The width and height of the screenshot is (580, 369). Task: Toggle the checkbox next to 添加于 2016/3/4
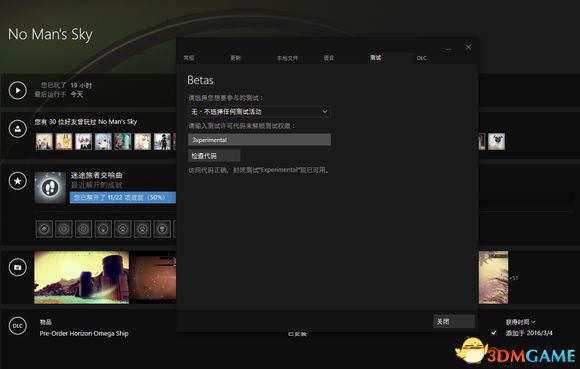(x=494, y=333)
